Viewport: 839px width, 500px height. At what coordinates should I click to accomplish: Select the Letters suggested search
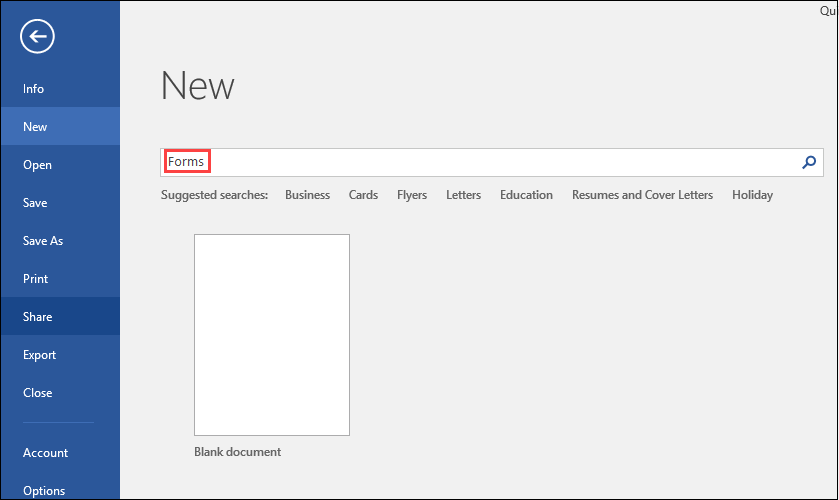[x=463, y=195]
